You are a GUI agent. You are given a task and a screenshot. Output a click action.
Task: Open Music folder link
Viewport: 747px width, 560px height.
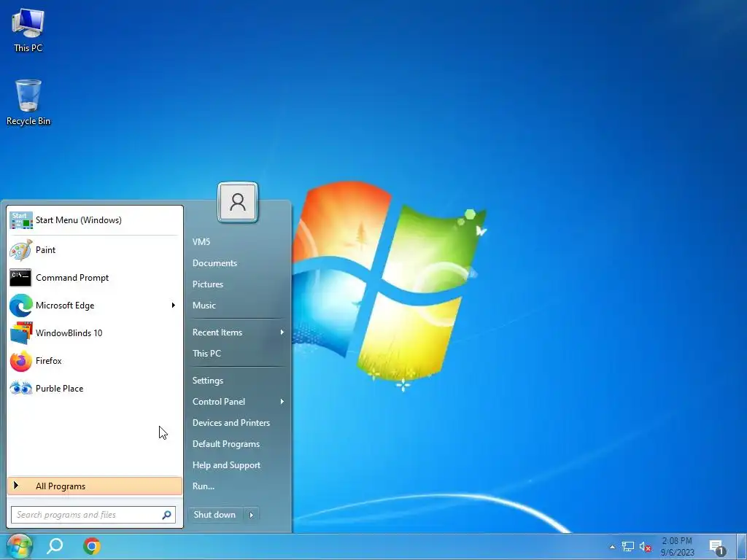coord(204,306)
